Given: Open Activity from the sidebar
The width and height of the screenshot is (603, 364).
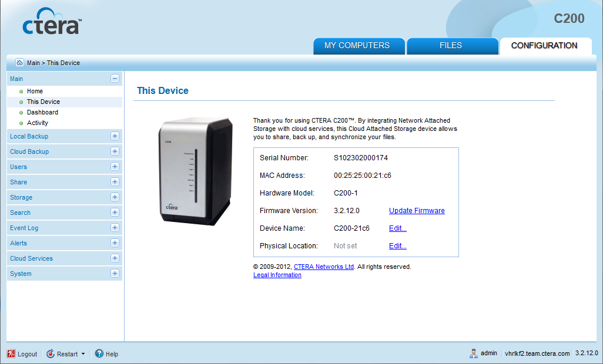Looking at the screenshot, I should 37,123.
